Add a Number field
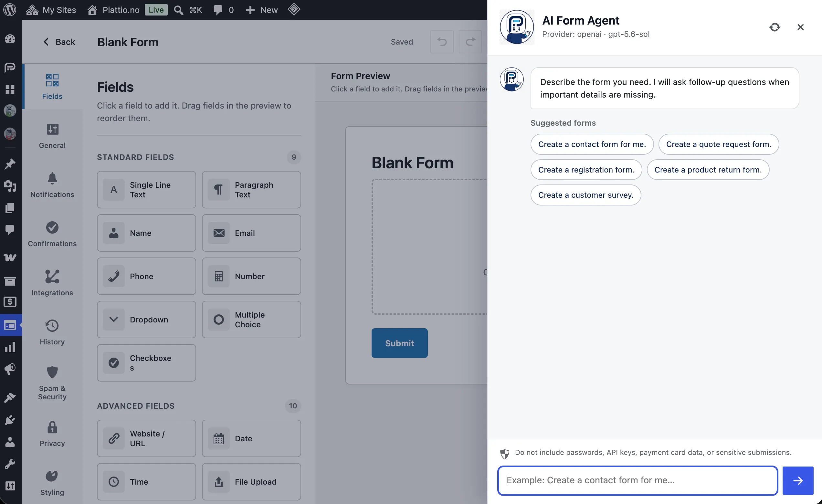The image size is (822, 504). [x=251, y=276]
